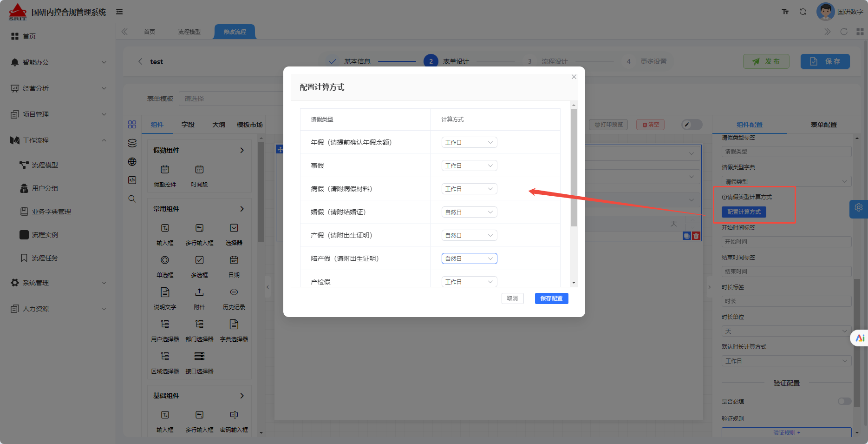Switch to 表单配置 tab
The image size is (868, 444).
click(824, 125)
